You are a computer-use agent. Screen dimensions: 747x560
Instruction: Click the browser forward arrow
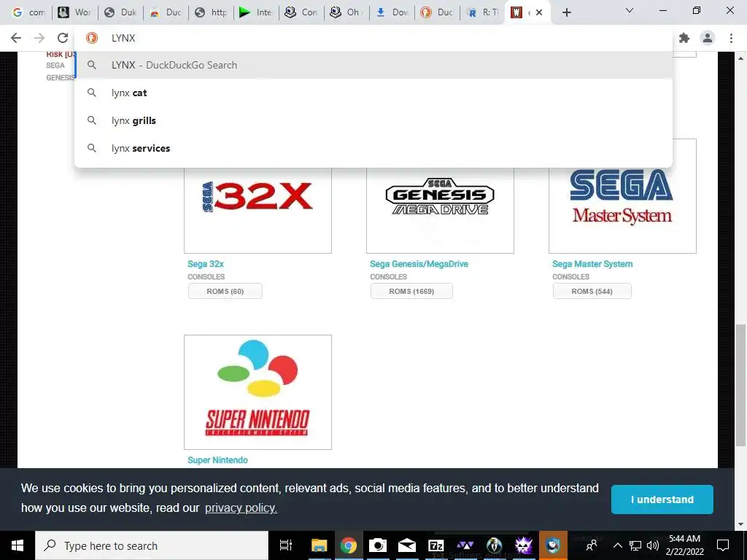click(39, 38)
